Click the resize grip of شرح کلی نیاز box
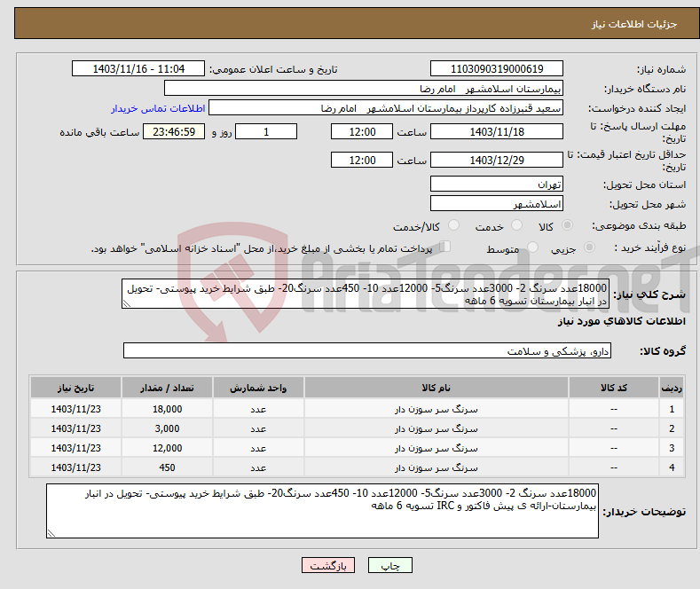700x589 pixels. pyautogui.click(x=127, y=304)
